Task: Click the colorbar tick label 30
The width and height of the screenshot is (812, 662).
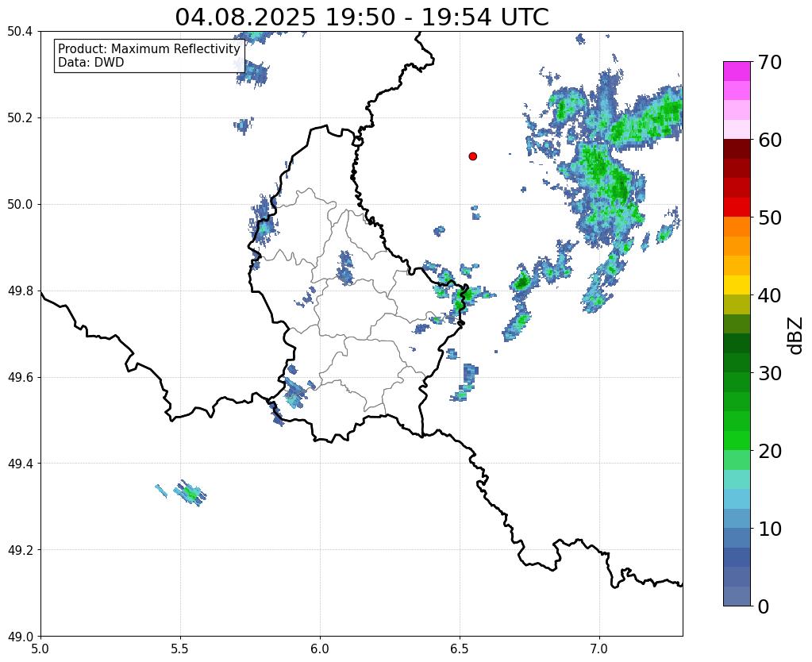Action: (770, 373)
